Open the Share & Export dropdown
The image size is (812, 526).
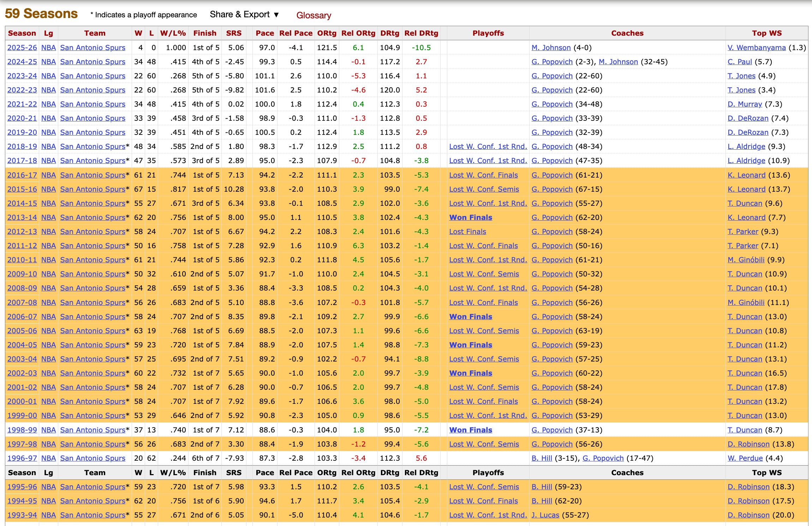coord(244,14)
